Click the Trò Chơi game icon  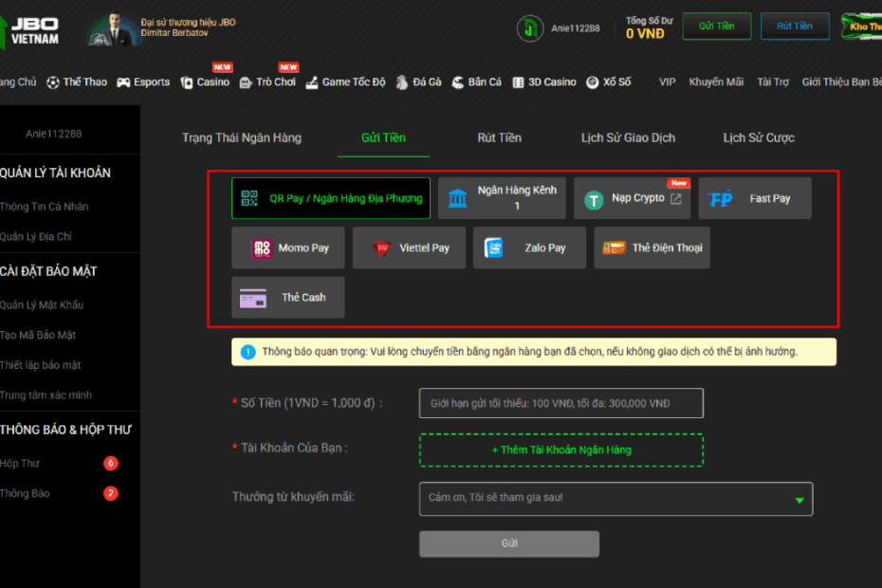[246, 83]
